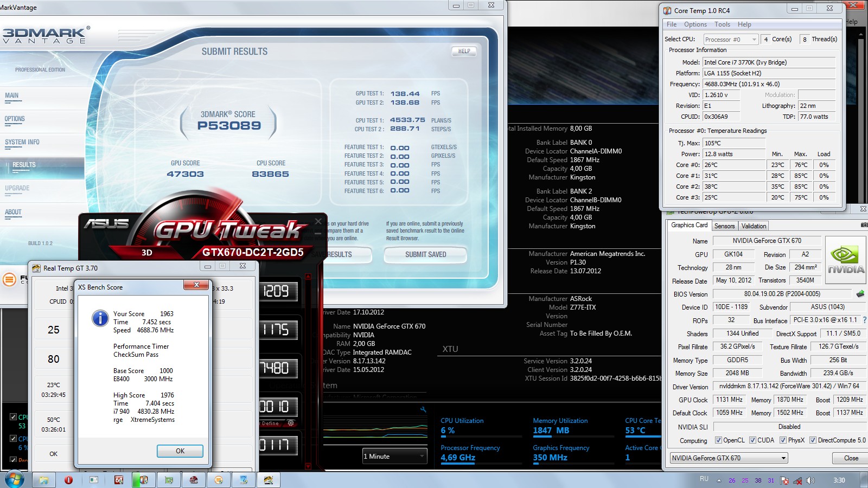Open ABOUT in 3DMark Vantage sidebar

(13, 212)
